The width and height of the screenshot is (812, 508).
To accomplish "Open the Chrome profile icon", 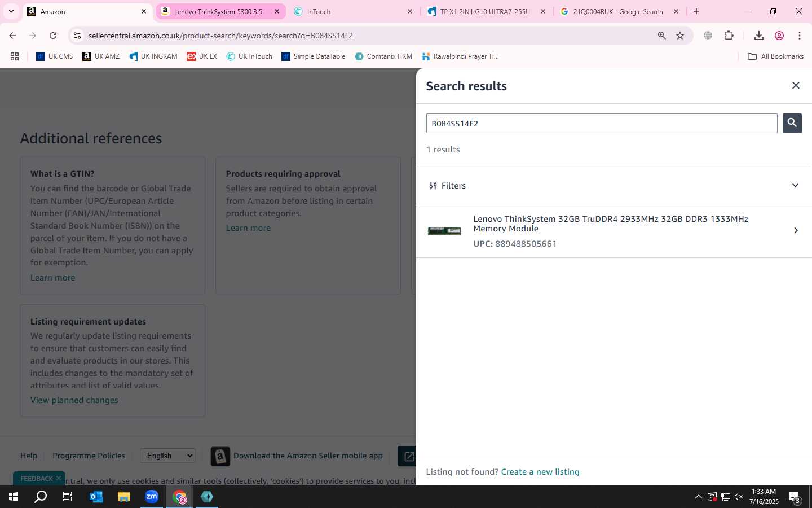I will pyautogui.click(x=779, y=36).
